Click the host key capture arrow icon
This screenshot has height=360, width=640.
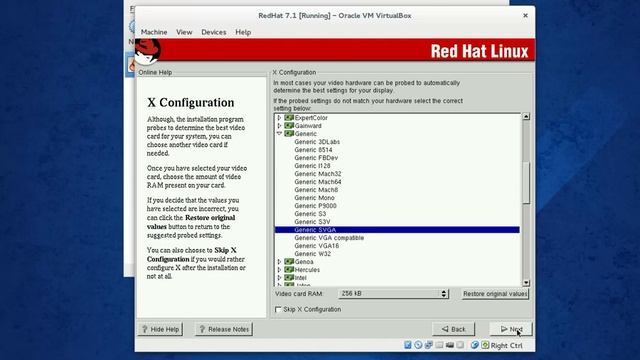pyautogui.click(x=485, y=345)
